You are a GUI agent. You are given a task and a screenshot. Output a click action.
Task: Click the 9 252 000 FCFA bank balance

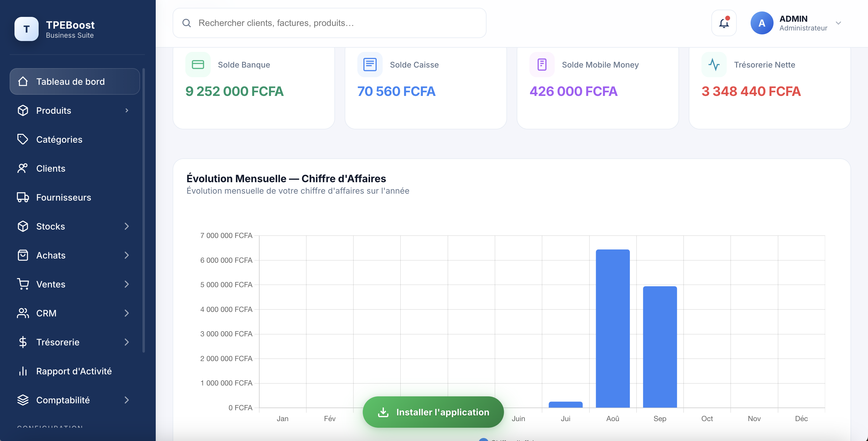point(235,91)
